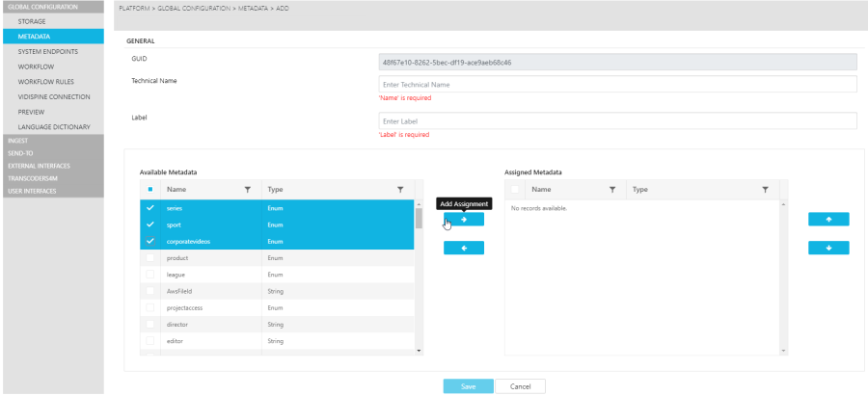This screenshot has height=396, width=868.
Task: Open filter for Available Metadata Name column
Action: [x=247, y=190]
